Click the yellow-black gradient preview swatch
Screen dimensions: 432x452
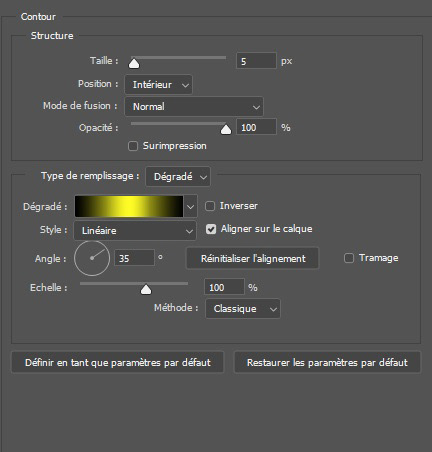pos(129,206)
